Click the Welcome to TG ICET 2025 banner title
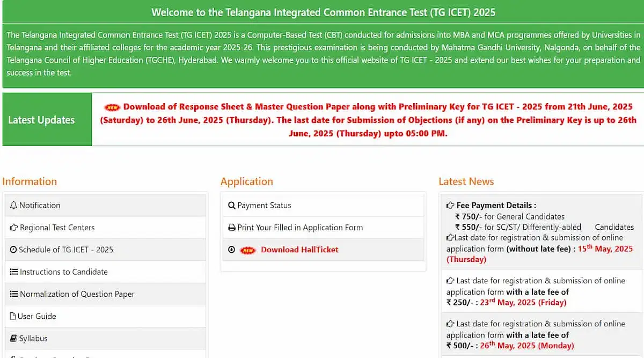Image resolution: width=644 pixels, height=358 pixels. tap(323, 12)
